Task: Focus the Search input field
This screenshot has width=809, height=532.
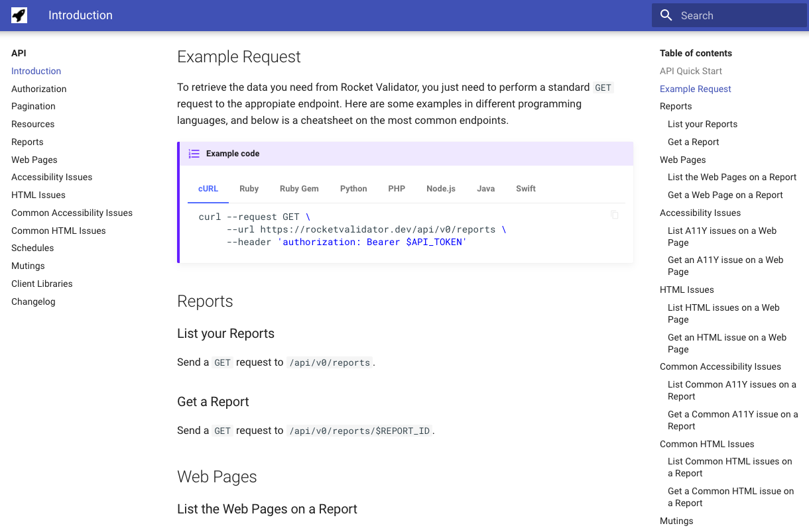Action: click(729, 15)
